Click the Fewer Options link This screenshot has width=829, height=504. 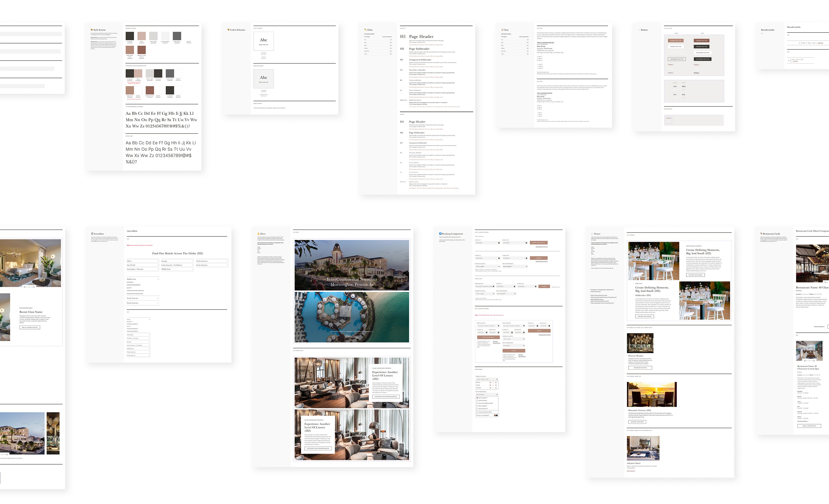(555, 287)
